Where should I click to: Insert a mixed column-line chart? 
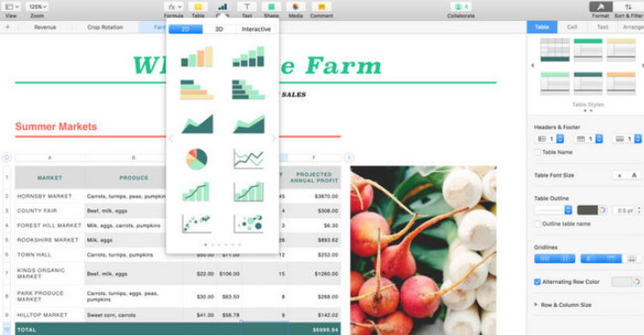click(x=196, y=191)
